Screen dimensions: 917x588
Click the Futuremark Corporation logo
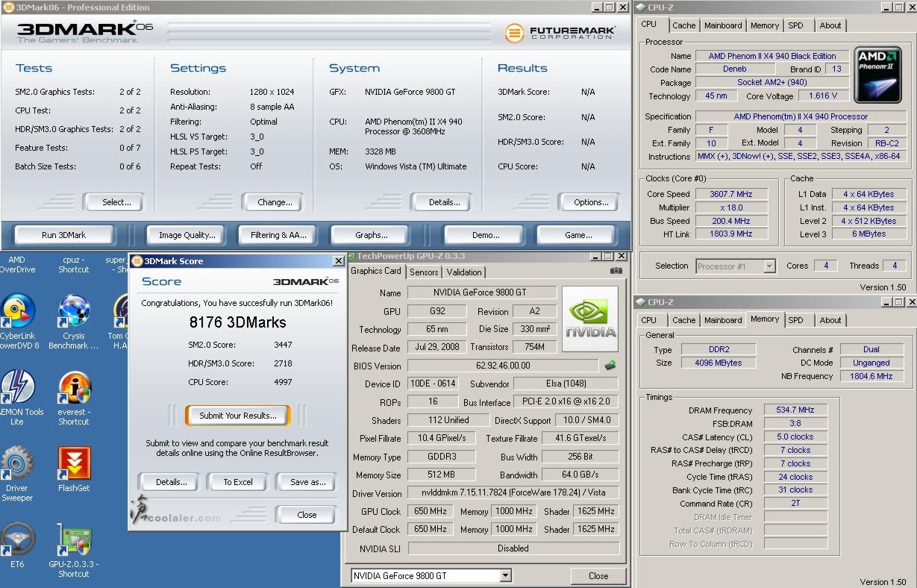coord(560,33)
